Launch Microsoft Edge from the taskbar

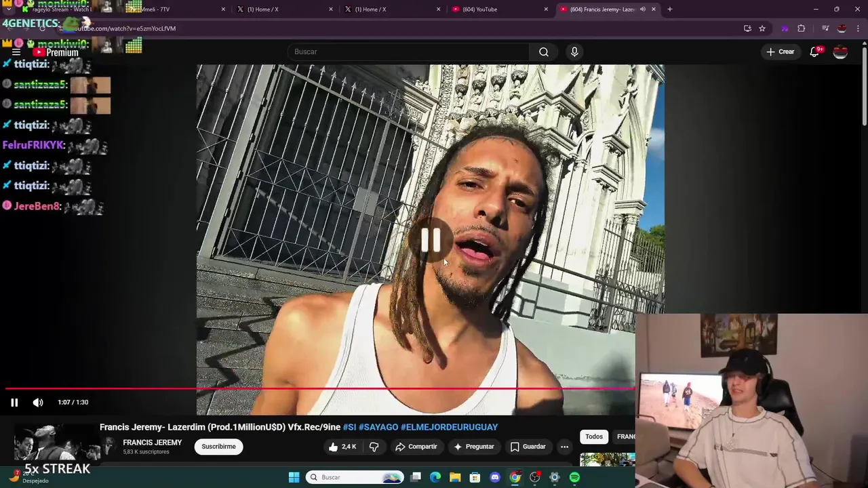pyautogui.click(x=435, y=477)
